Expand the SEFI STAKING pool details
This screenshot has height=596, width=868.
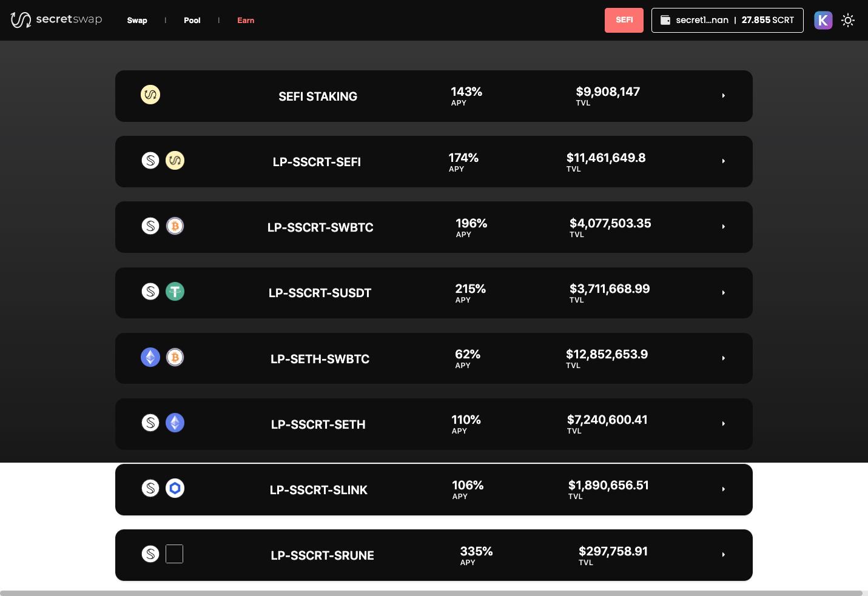pyautogui.click(x=723, y=95)
